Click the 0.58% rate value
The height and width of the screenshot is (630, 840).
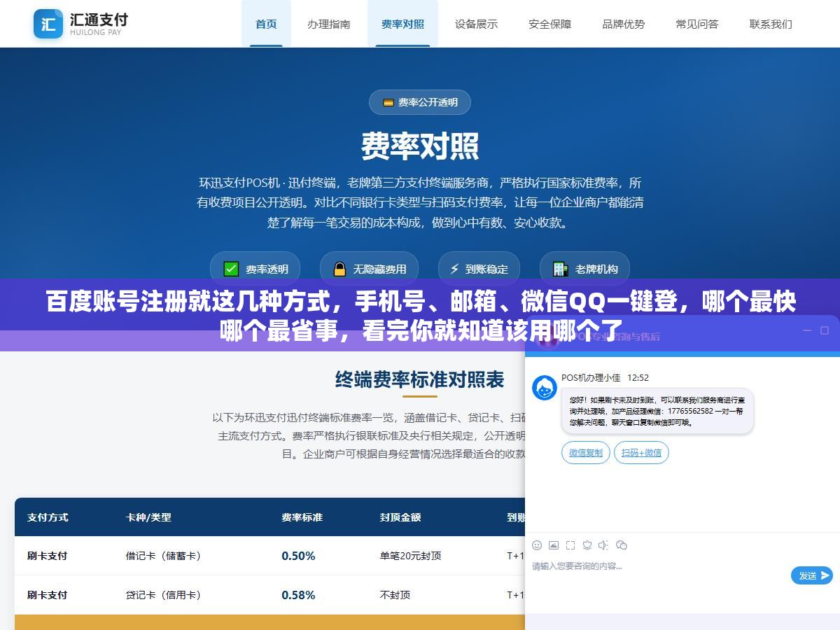(298, 595)
